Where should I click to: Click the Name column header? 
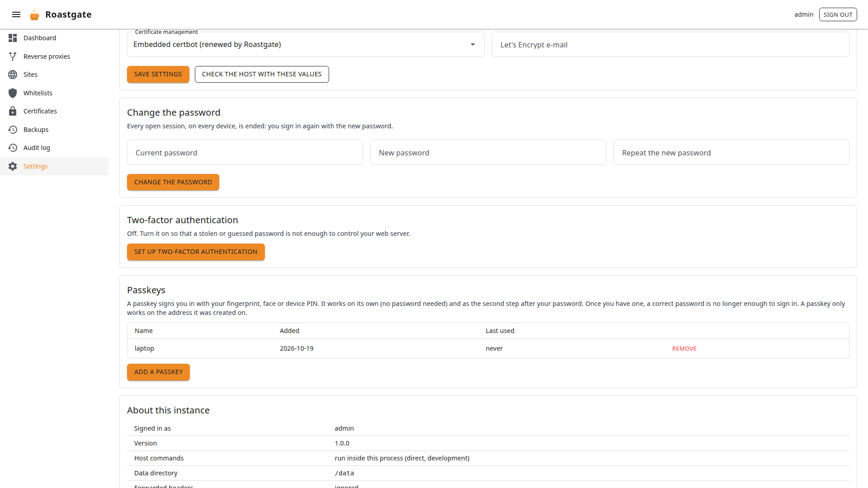pyautogui.click(x=144, y=331)
